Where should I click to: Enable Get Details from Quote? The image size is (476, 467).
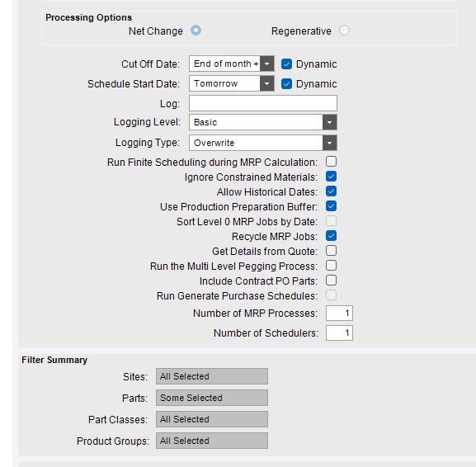[x=331, y=251]
